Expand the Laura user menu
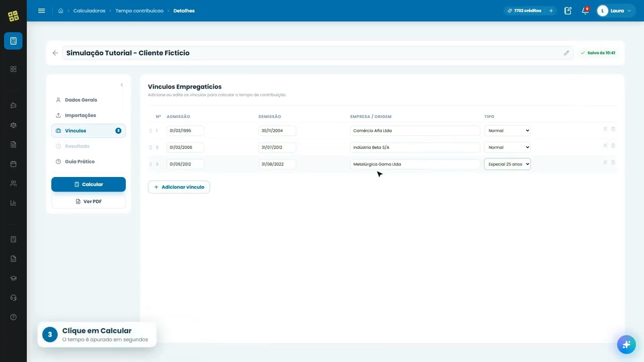Image resolution: width=644 pixels, height=362 pixels. [616, 11]
